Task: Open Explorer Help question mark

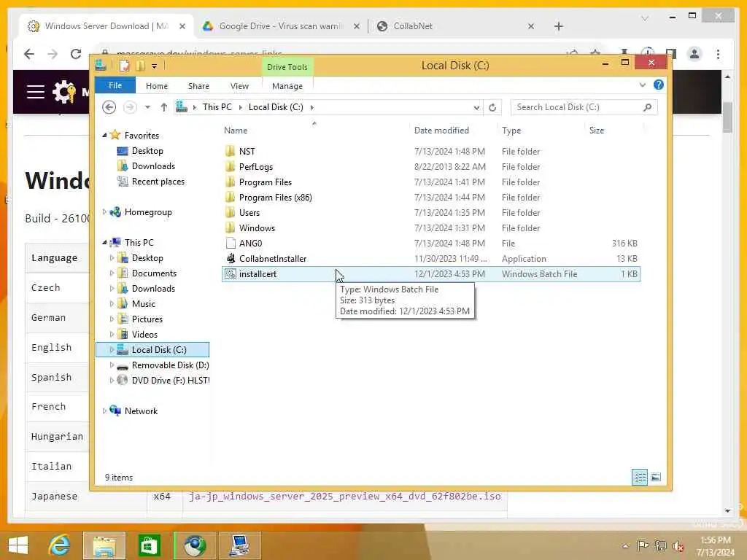Action: 659,85
